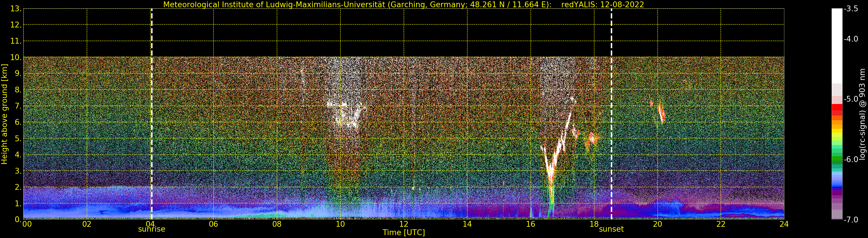This screenshot has width=868, height=238.
Task: Click colorbar tick label '-3.5'
Action: pos(851,9)
